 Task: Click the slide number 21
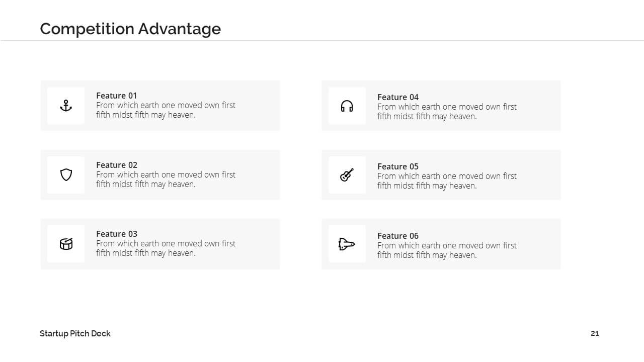tap(595, 333)
